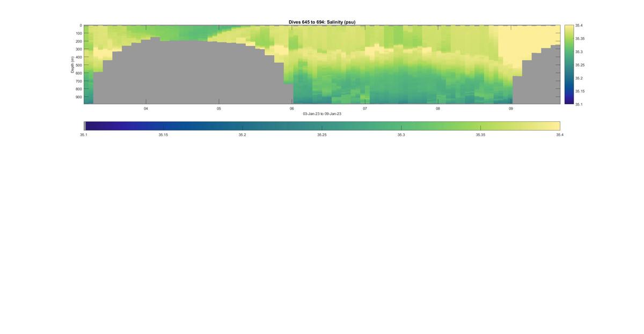Click "35.4" label under horizontal colorbar
The height and width of the screenshot is (334, 644).
[560, 135]
